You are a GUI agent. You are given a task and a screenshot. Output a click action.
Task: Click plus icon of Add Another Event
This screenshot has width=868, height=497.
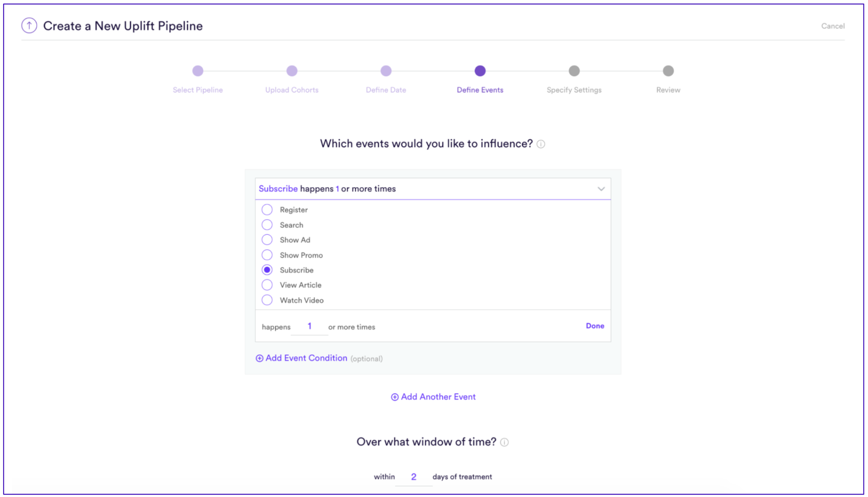coord(395,397)
